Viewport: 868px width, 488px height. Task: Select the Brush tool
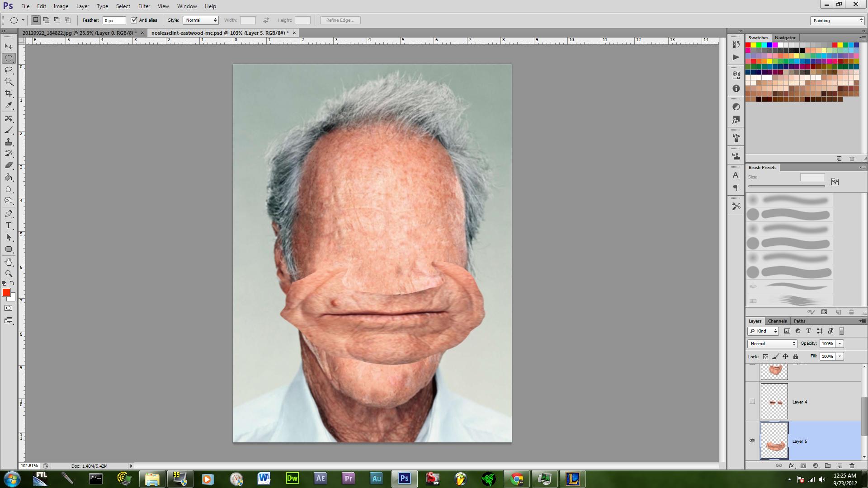(9, 130)
